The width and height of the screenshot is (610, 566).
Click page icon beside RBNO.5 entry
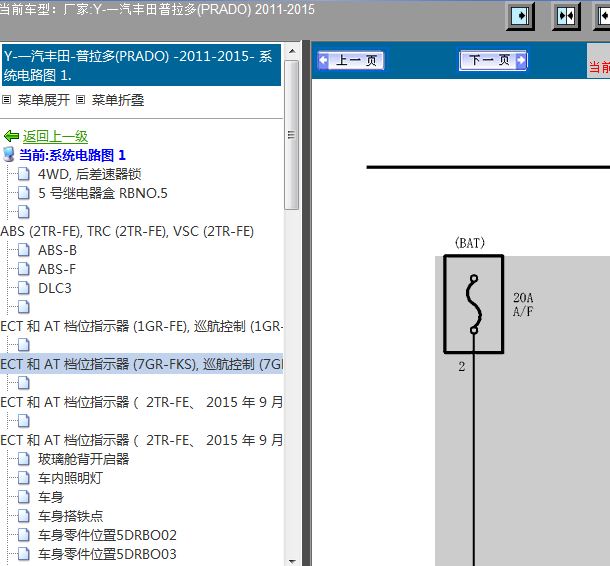click(24, 193)
